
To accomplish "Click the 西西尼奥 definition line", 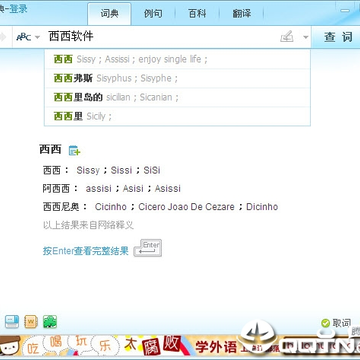I will 160,207.
